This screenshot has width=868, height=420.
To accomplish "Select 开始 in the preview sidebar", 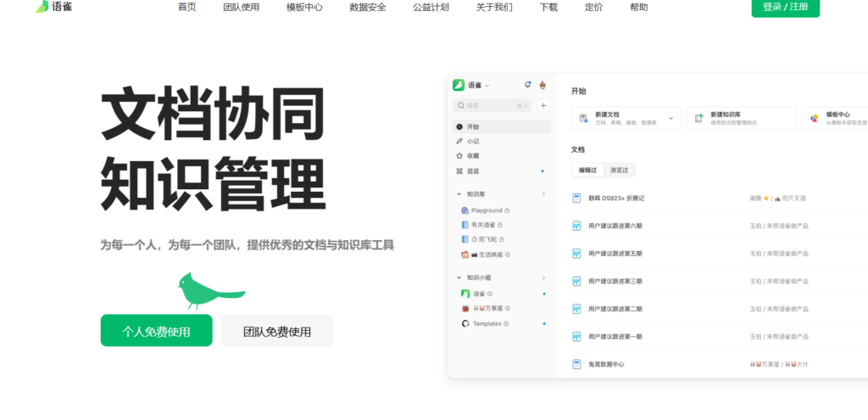I will pos(502,127).
